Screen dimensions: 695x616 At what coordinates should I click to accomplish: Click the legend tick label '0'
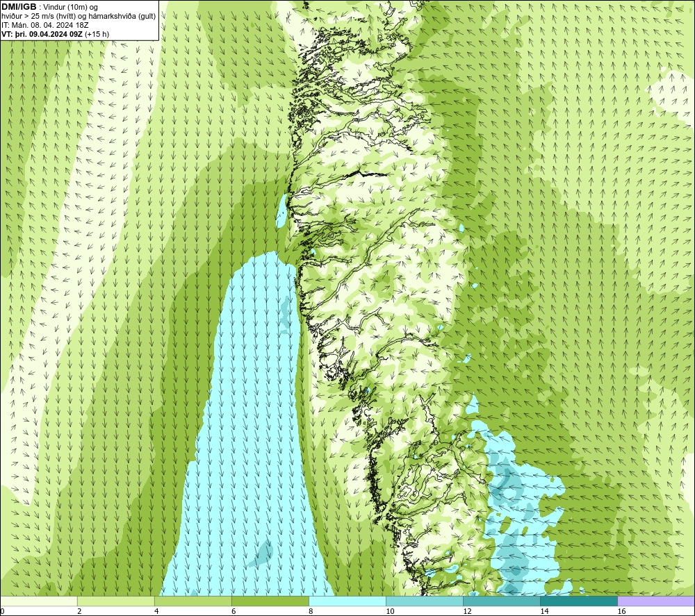[2, 611]
